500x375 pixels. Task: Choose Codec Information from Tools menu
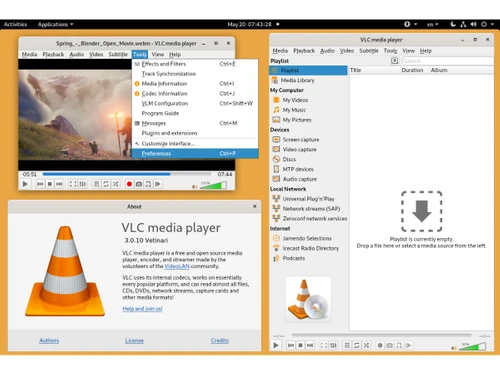tap(195, 94)
